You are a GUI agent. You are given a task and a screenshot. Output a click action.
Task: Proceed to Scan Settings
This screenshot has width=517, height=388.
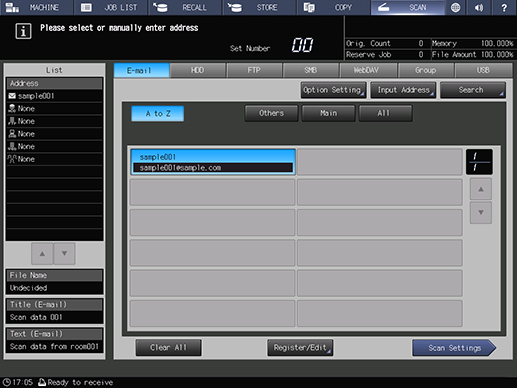click(454, 348)
